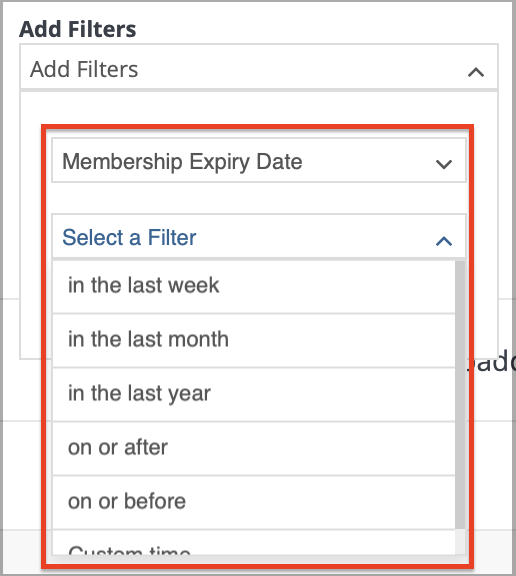The width and height of the screenshot is (516, 576).
Task: Click the Add Filters dropdown field
Action: (x=259, y=66)
